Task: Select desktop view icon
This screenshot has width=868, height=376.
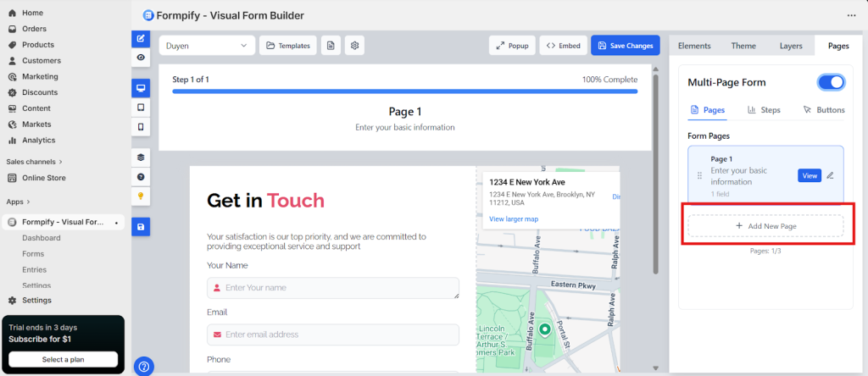Action: pyautogui.click(x=141, y=88)
